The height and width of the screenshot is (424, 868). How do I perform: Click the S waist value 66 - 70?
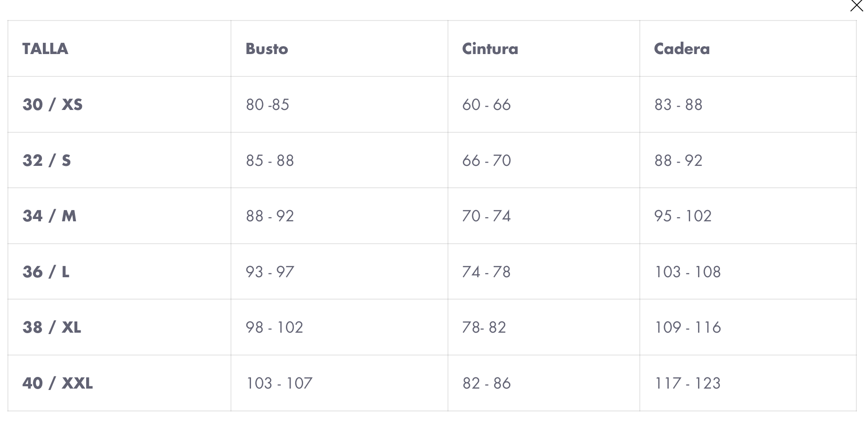point(487,160)
